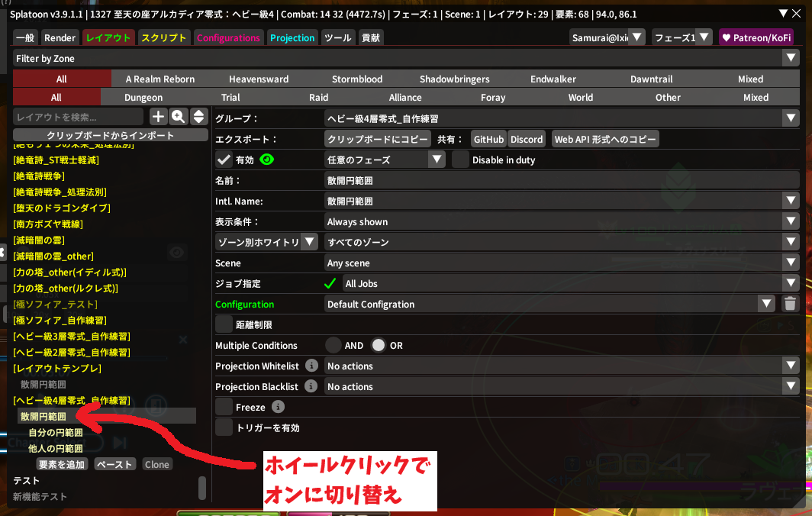Click the レイアウトを検索 search field
812x516 pixels.
[79, 117]
